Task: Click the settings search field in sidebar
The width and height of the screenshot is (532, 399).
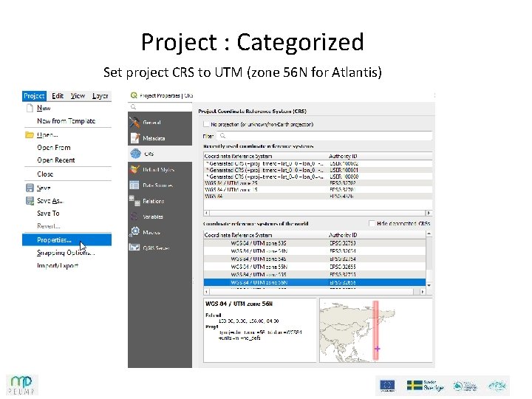Action: (160, 107)
